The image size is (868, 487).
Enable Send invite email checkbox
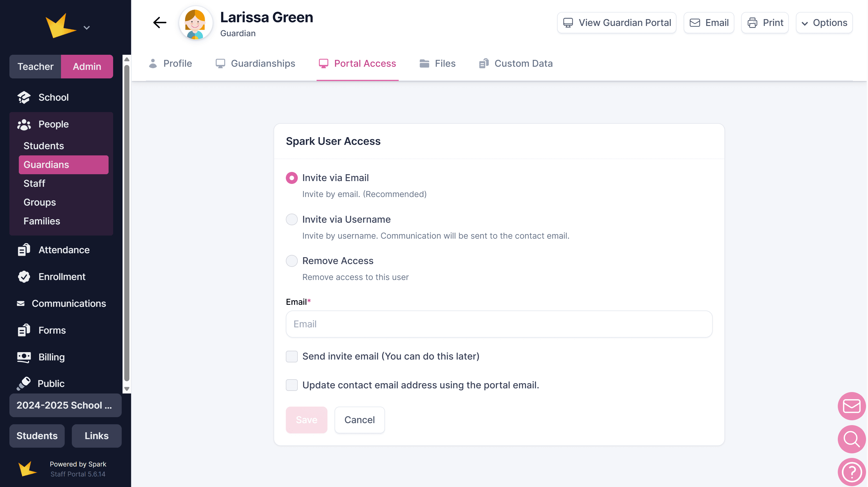pyautogui.click(x=292, y=356)
